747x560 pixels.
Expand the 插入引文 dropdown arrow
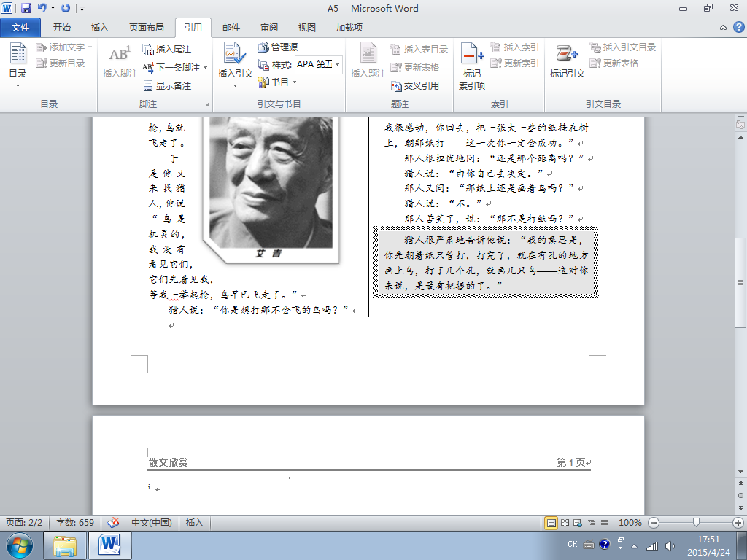pos(235,86)
